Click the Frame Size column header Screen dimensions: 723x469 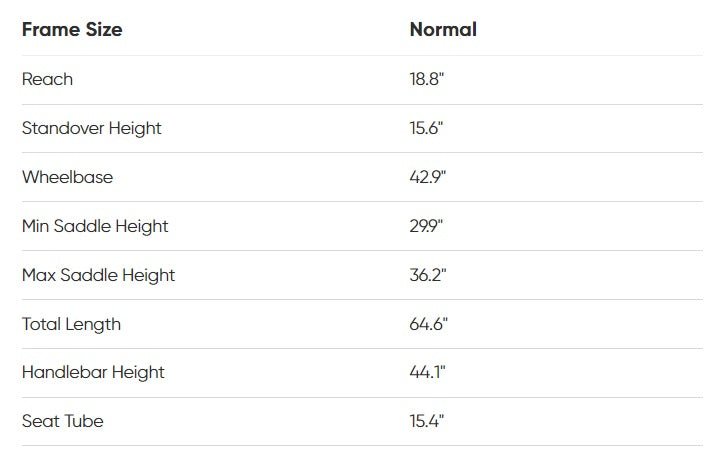pyautogui.click(x=72, y=30)
